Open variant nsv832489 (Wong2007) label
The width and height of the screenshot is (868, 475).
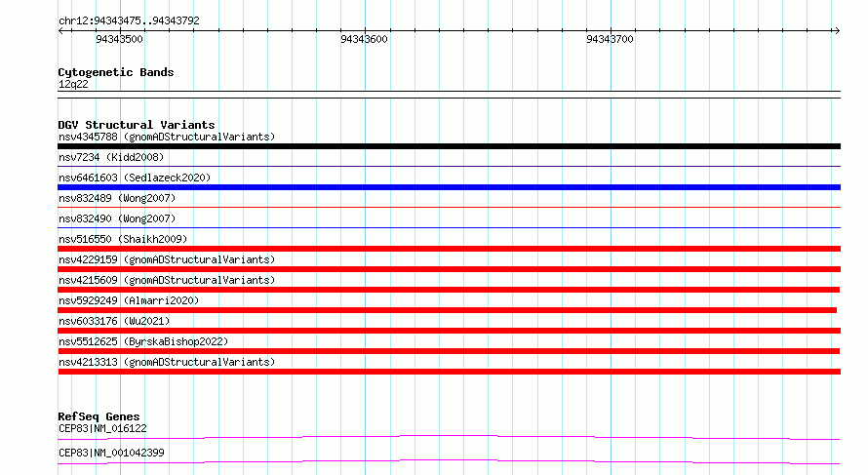pos(117,198)
